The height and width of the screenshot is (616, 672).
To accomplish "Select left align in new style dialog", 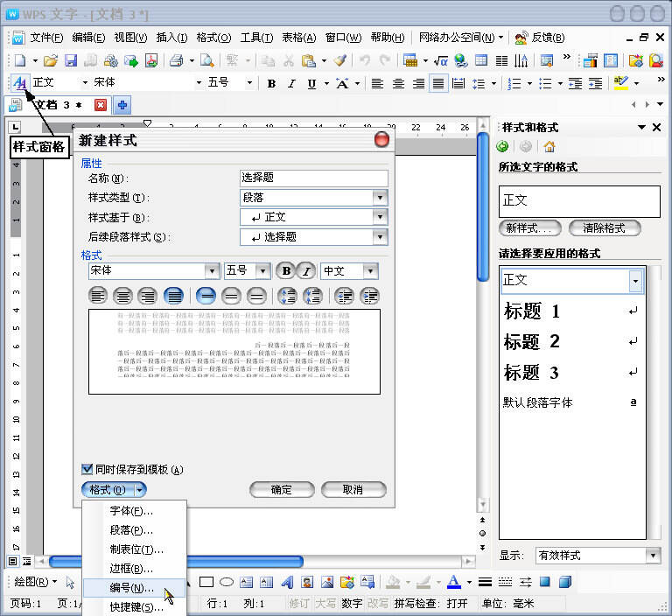I will pyautogui.click(x=98, y=296).
